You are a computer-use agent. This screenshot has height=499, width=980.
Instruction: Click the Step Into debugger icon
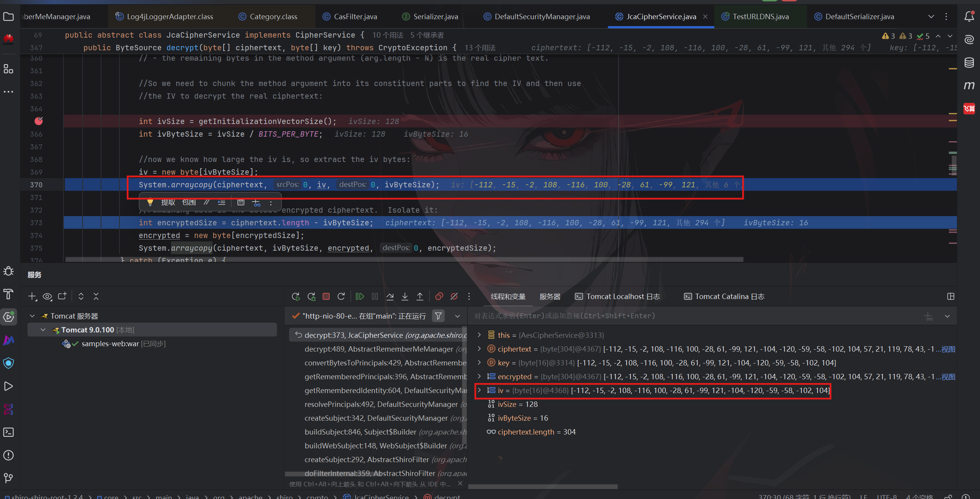point(405,296)
